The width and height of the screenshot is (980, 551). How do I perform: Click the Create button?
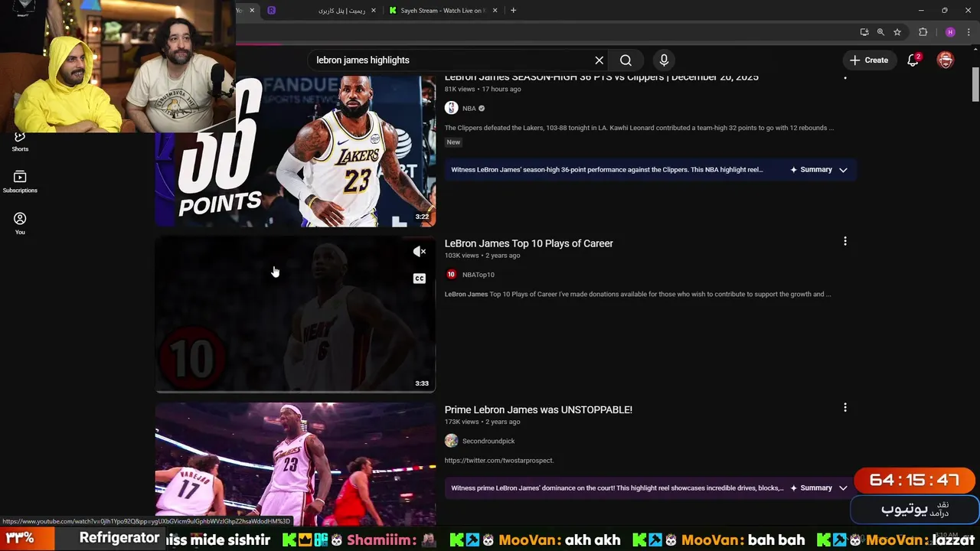pyautogui.click(x=869, y=60)
